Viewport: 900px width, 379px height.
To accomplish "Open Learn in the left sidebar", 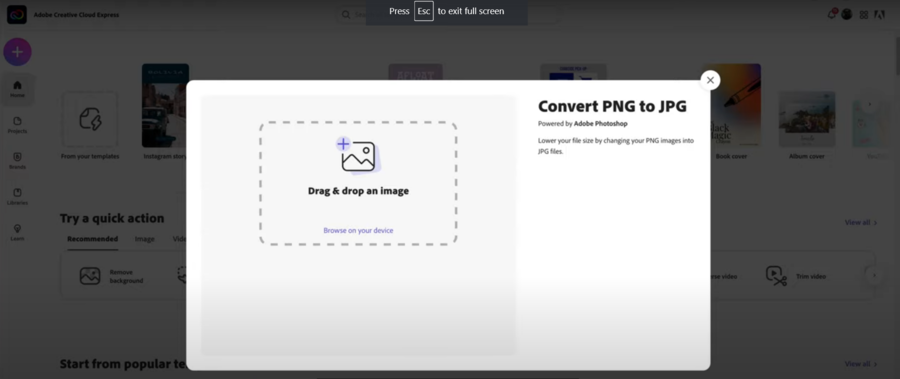I will click(17, 232).
